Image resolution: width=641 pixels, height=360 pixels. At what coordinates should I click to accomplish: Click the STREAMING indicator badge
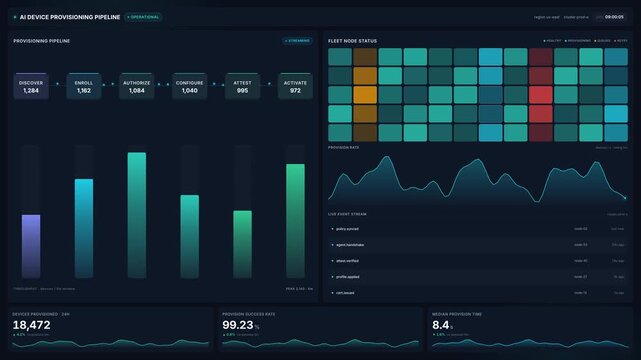click(298, 41)
